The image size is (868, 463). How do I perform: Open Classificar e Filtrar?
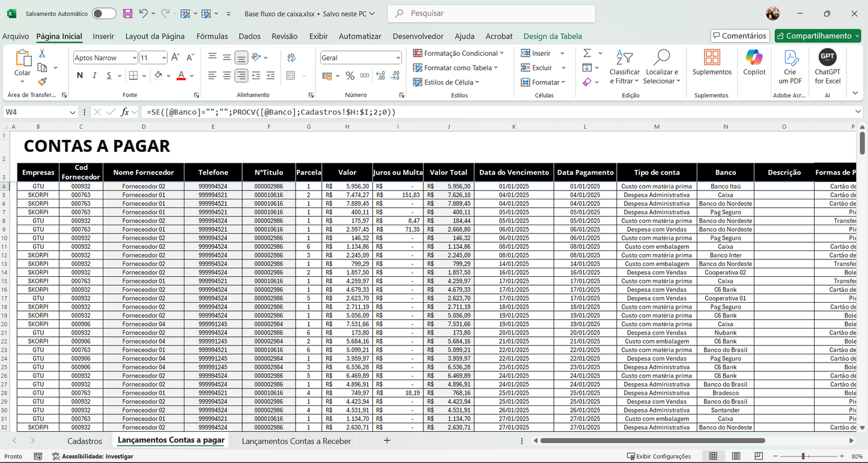click(625, 67)
